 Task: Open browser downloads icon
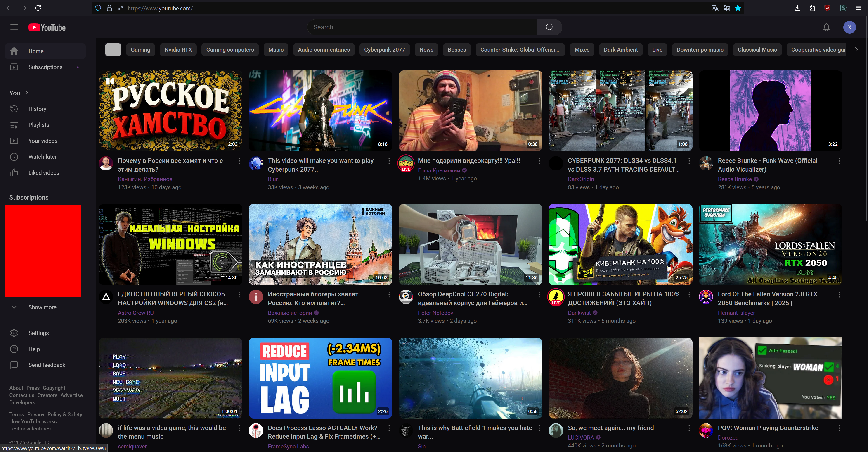[x=797, y=8]
